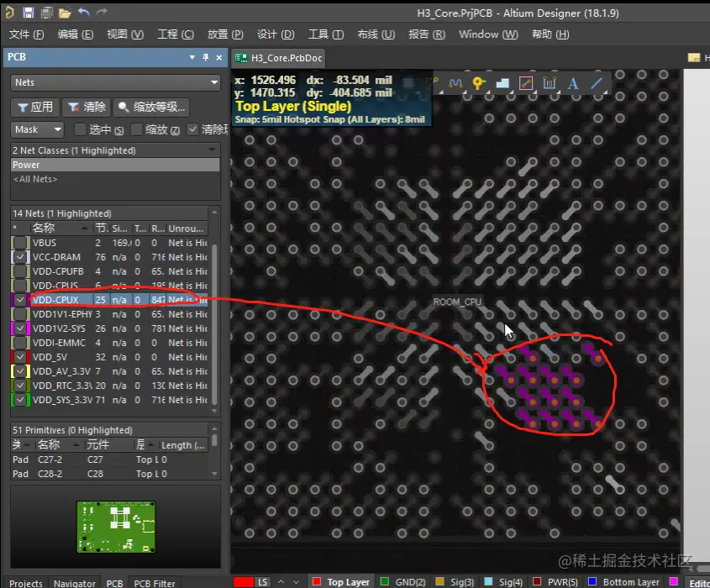The height and width of the screenshot is (588, 710).
Task: Open the 报告 (R) menu
Action: 427,34
